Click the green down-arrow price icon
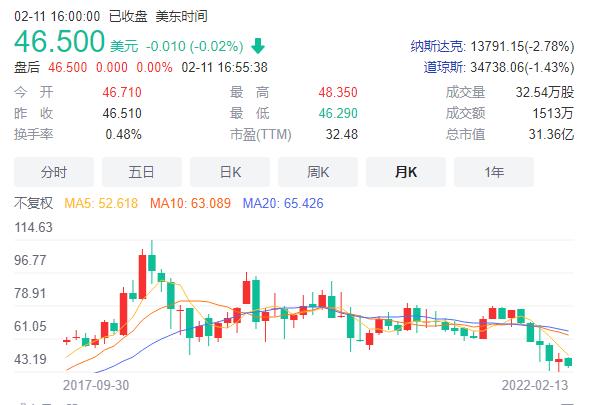Image resolution: width=595 pixels, height=405 pixels. click(x=258, y=46)
